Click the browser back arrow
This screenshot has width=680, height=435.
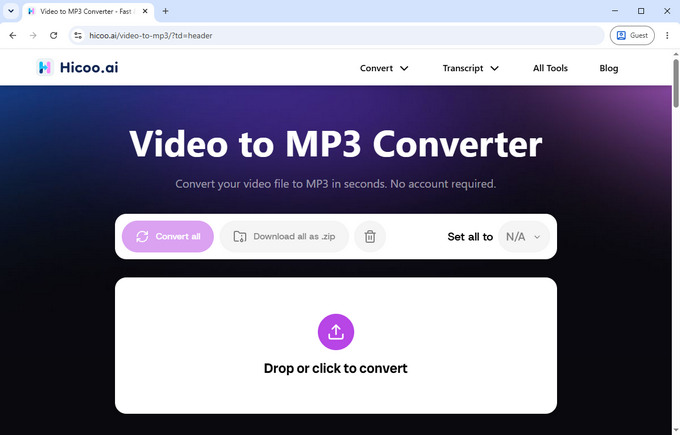(x=13, y=36)
